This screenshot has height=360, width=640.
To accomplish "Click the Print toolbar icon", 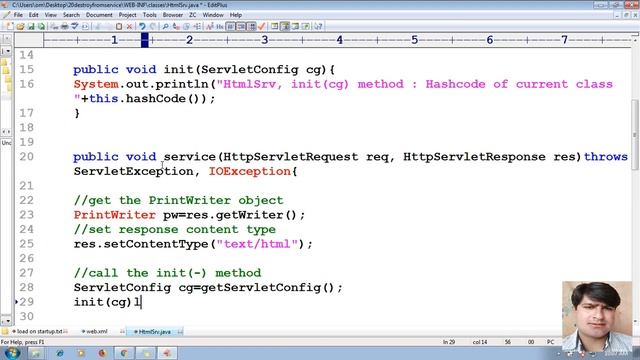I will click(x=64, y=27).
